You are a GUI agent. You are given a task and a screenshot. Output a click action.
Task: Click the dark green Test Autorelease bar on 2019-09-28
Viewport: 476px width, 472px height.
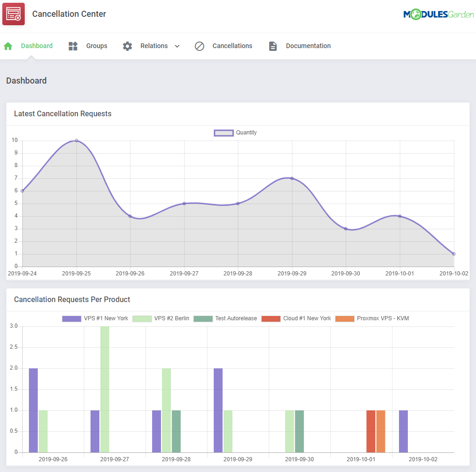(176, 431)
